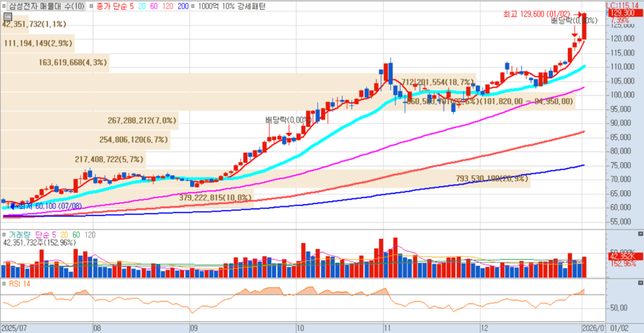Click the 배당락(0,00%) label near the latest candle
This screenshot has width=644, height=333.
[x=574, y=21]
